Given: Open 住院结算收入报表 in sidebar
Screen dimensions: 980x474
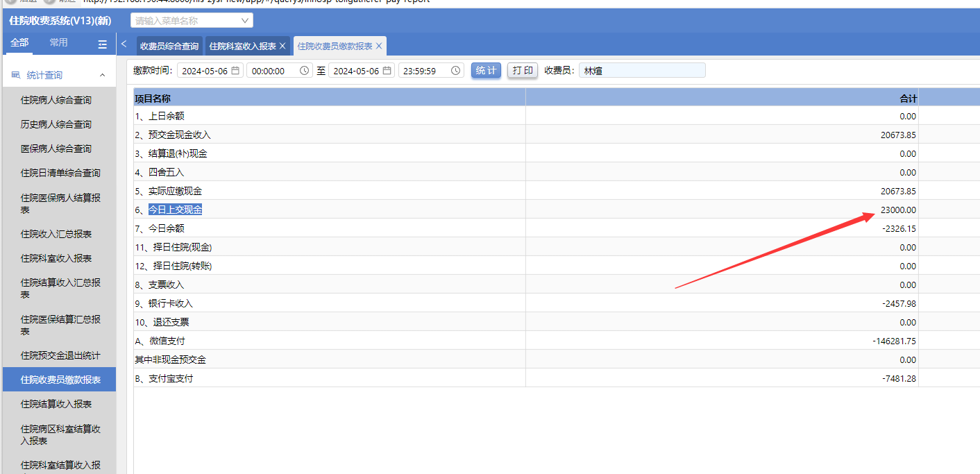Looking at the screenshot, I should point(58,404).
